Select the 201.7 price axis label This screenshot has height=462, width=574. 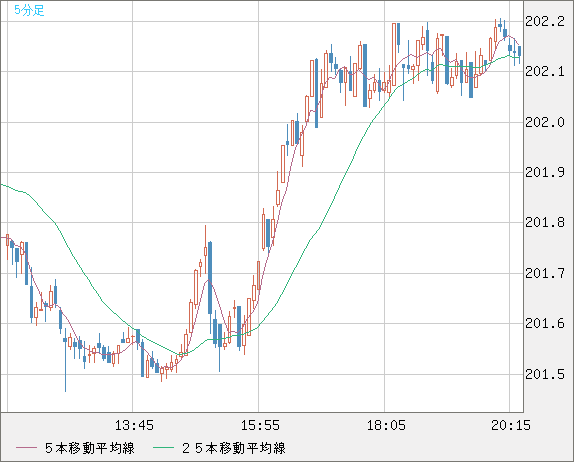point(545,273)
